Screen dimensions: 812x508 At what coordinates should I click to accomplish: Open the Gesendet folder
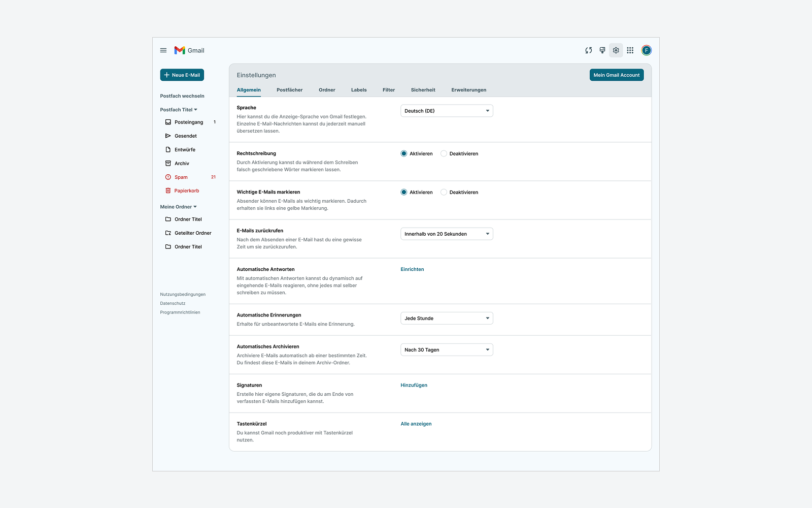click(x=186, y=136)
